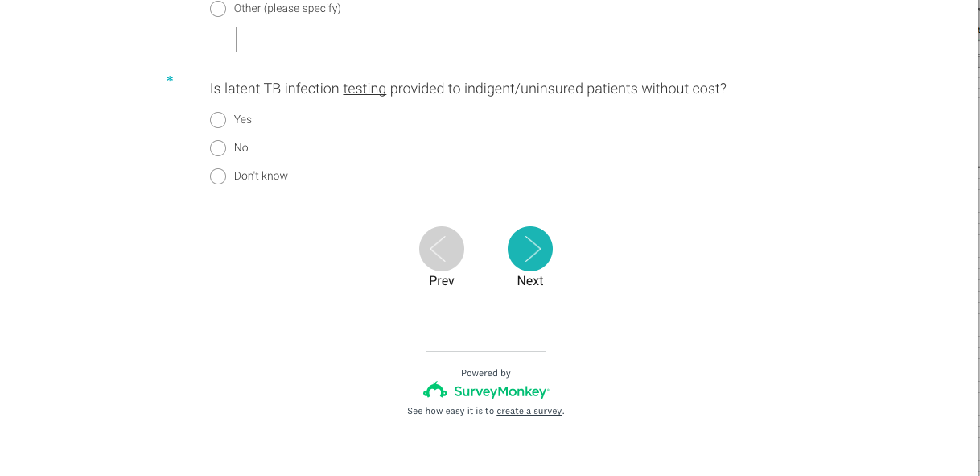
Task: Click the Prev text label
Action: [442, 281]
